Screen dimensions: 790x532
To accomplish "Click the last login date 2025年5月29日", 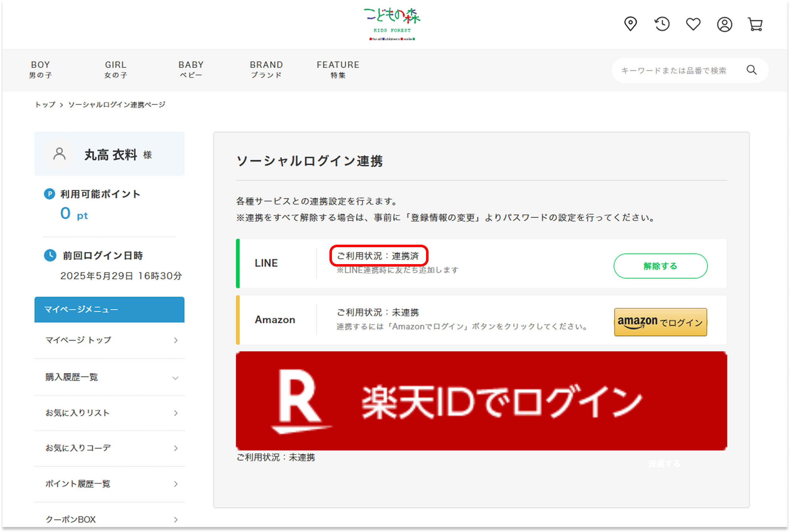I will click(96, 276).
